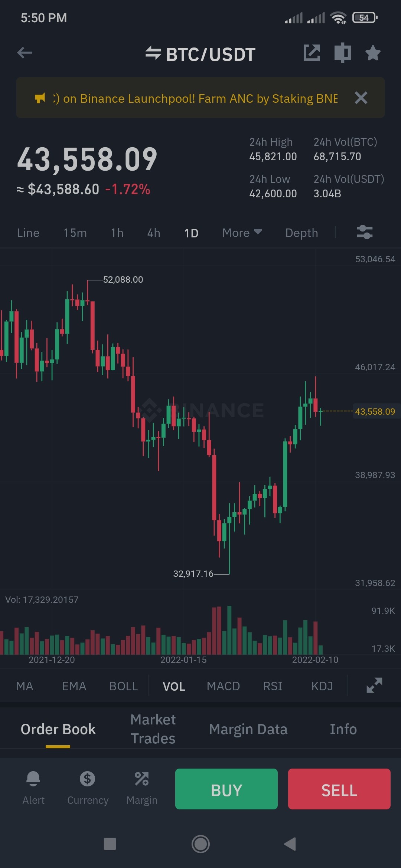Enable the MACD indicator
The image size is (401, 868).
(x=223, y=686)
